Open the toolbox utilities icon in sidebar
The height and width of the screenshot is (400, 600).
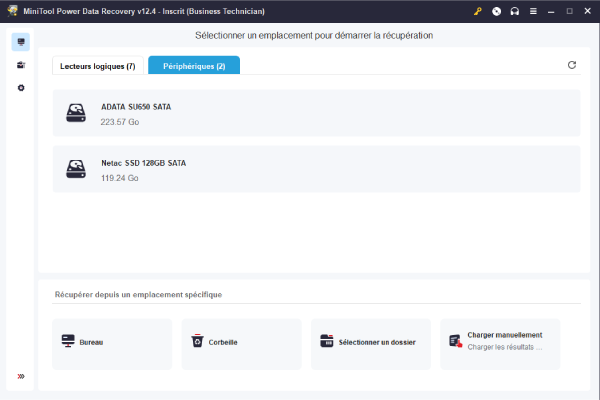pos(21,65)
